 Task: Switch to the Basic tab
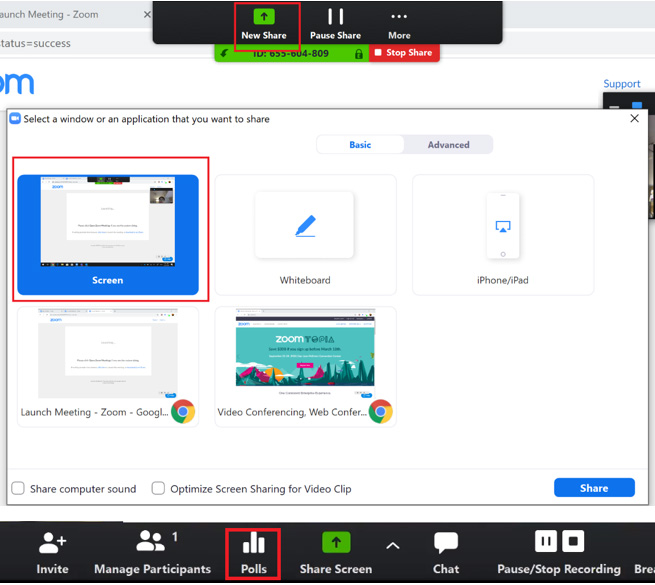click(x=360, y=145)
